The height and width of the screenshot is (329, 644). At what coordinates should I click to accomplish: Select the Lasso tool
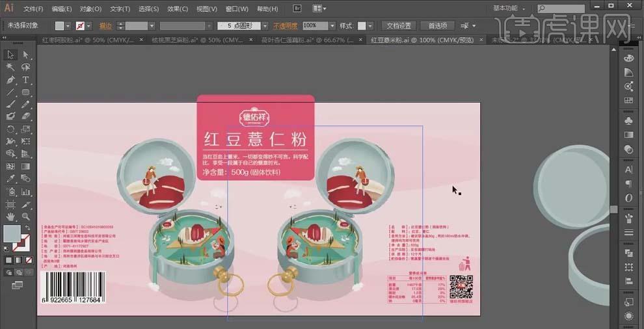(25, 68)
